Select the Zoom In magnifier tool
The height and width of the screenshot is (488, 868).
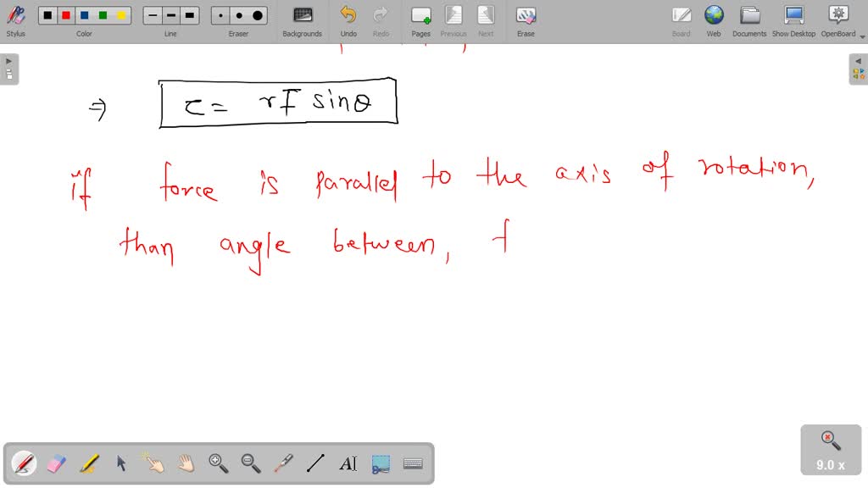tap(218, 463)
